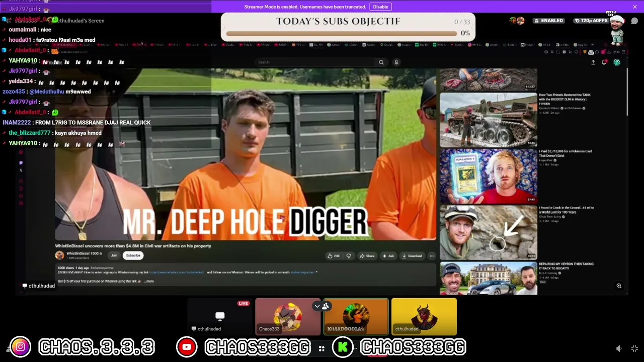
Task: Click the video title about Civil war artifacts
Action: tap(133, 246)
